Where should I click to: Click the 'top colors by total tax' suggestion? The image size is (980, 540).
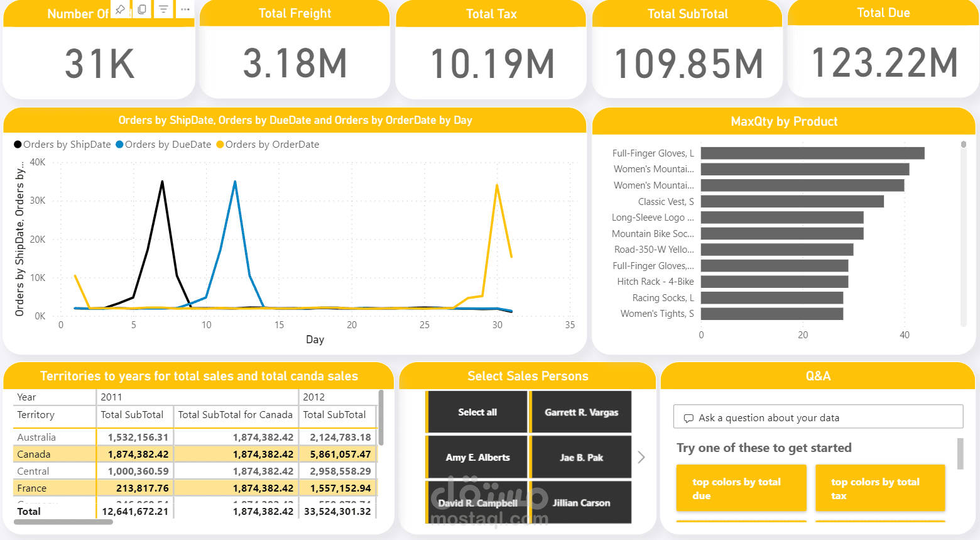tap(879, 488)
